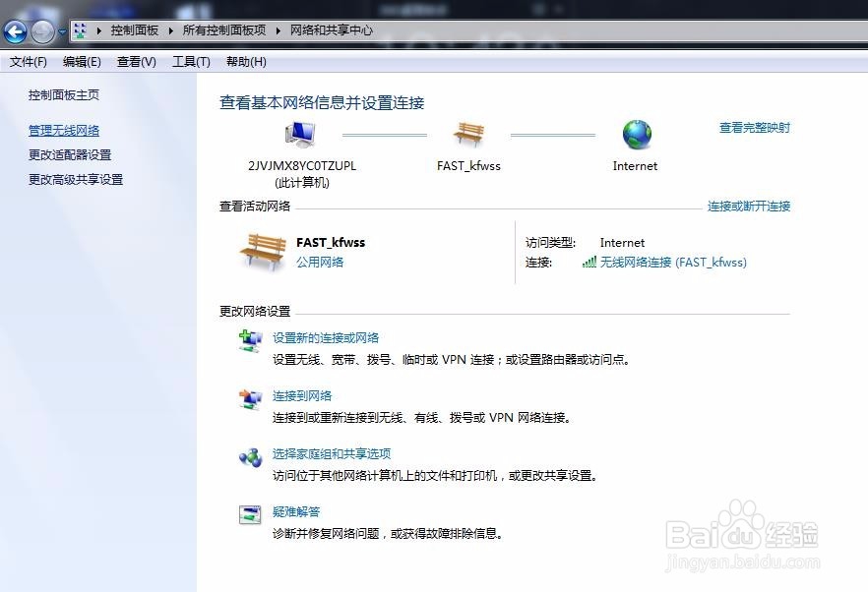Select 所有控制面板项 breadcrumb
The height and width of the screenshot is (592, 868).
pyautogui.click(x=224, y=30)
